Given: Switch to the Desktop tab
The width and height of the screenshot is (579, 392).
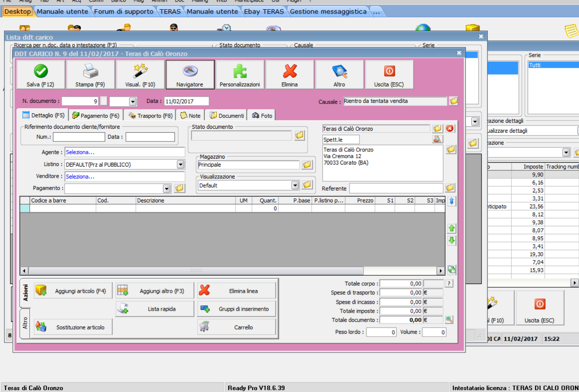Looking at the screenshot, I should [18, 12].
